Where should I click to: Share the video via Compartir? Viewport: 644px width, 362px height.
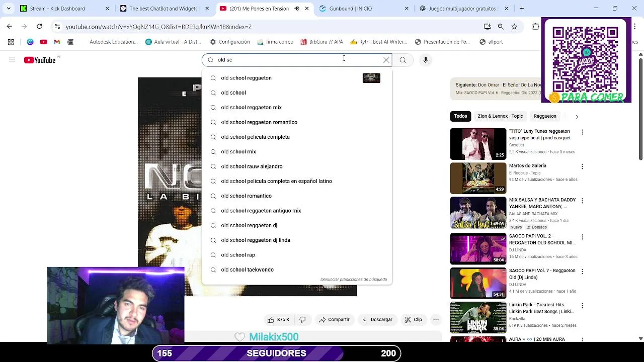tap(334, 320)
